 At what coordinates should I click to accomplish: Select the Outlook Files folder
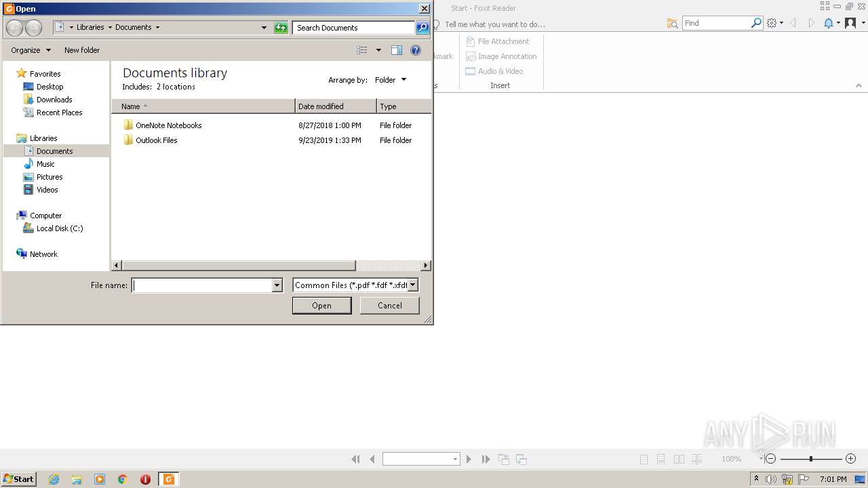click(x=156, y=140)
